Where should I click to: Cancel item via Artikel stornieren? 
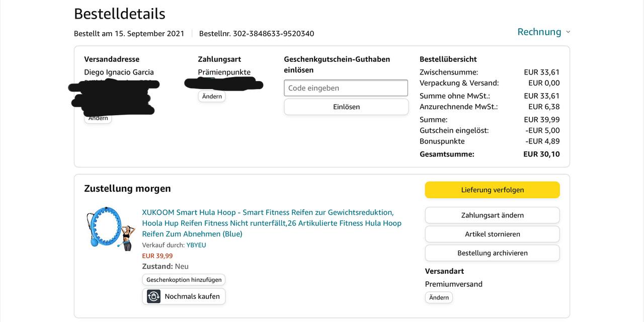point(492,234)
